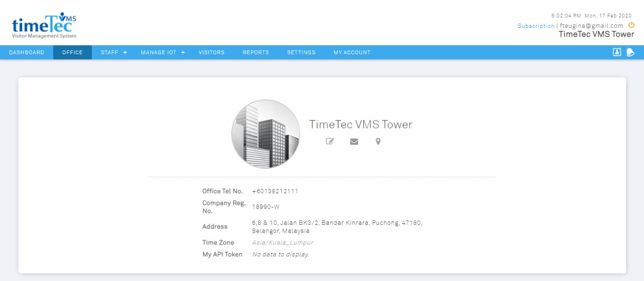The height and width of the screenshot is (281, 644).
Task: Click the edit pencil icon under the office name
Action: [x=330, y=141]
